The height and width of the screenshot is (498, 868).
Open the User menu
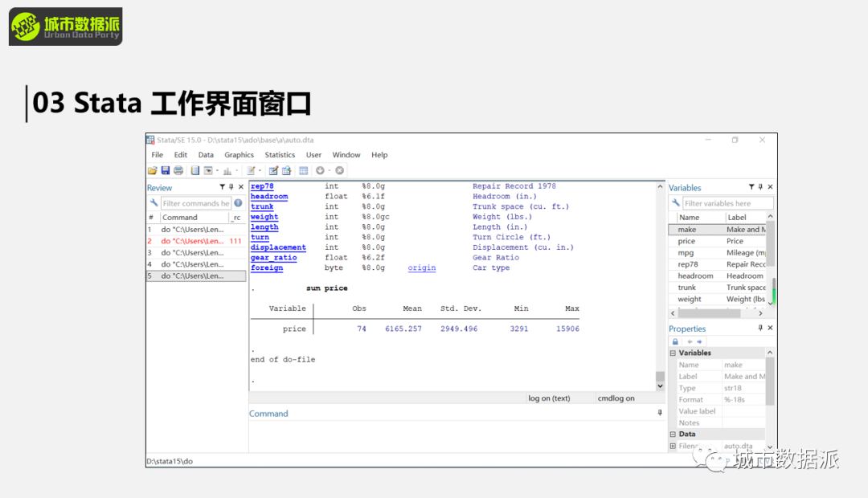pyautogui.click(x=314, y=155)
